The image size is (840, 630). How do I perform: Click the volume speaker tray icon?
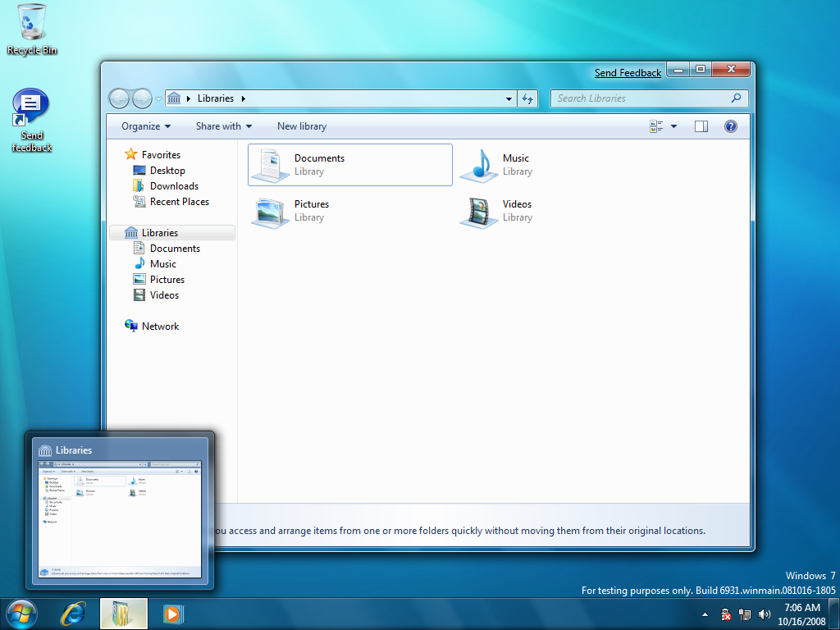(x=765, y=614)
